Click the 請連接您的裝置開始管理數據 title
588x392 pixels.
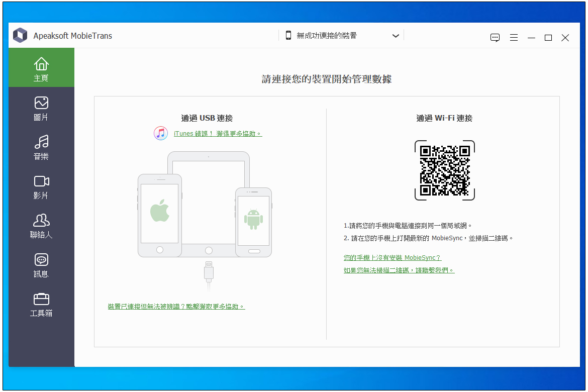(x=327, y=79)
